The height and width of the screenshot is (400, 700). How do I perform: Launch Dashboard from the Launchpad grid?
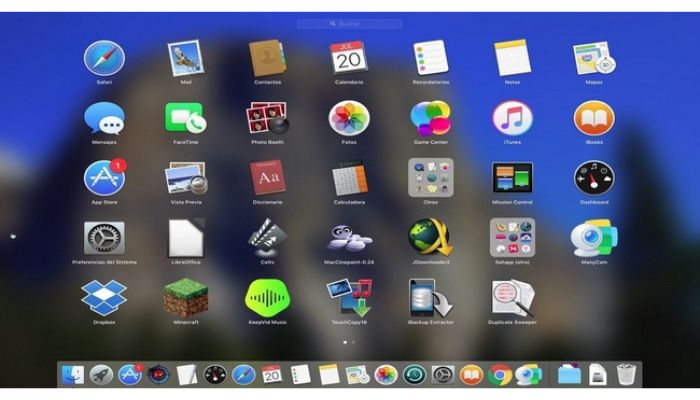click(594, 178)
